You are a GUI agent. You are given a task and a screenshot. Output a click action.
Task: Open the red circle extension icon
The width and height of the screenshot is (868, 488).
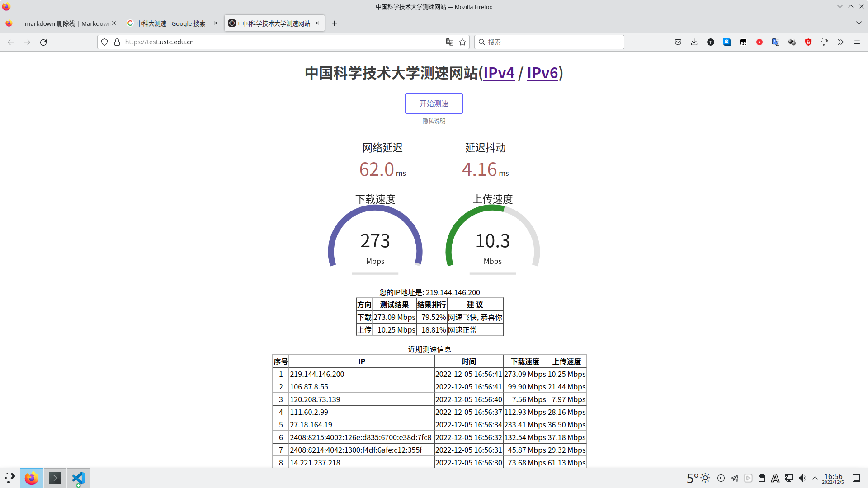pos(759,42)
